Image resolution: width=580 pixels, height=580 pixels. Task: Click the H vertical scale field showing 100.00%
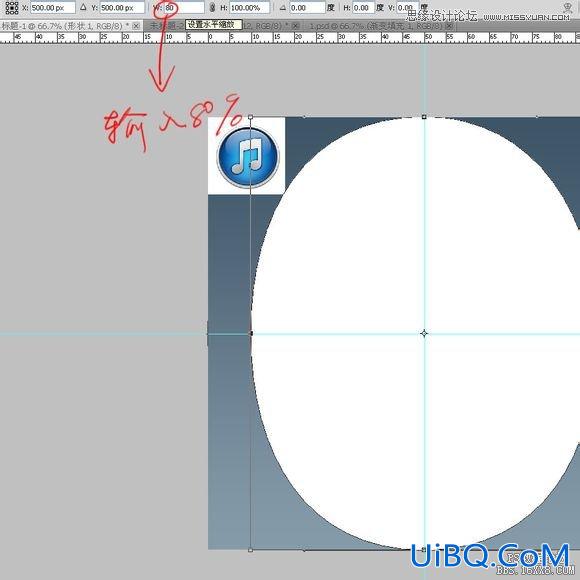click(x=249, y=8)
